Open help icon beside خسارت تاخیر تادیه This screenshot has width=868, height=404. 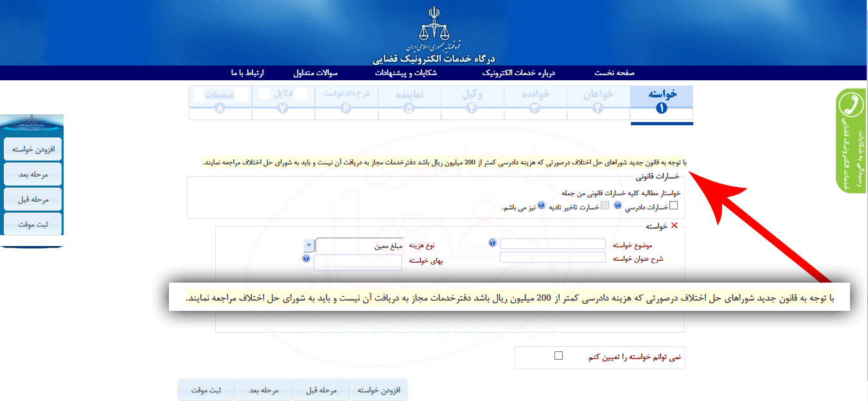coord(541,206)
